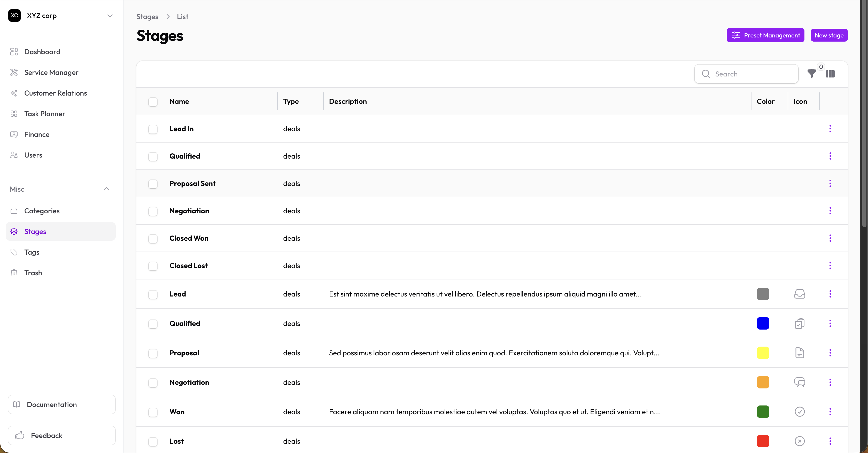Viewport: 868px width, 453px height.
Task: Check the Proposal row checkbox
Action: tap(153, 353)
